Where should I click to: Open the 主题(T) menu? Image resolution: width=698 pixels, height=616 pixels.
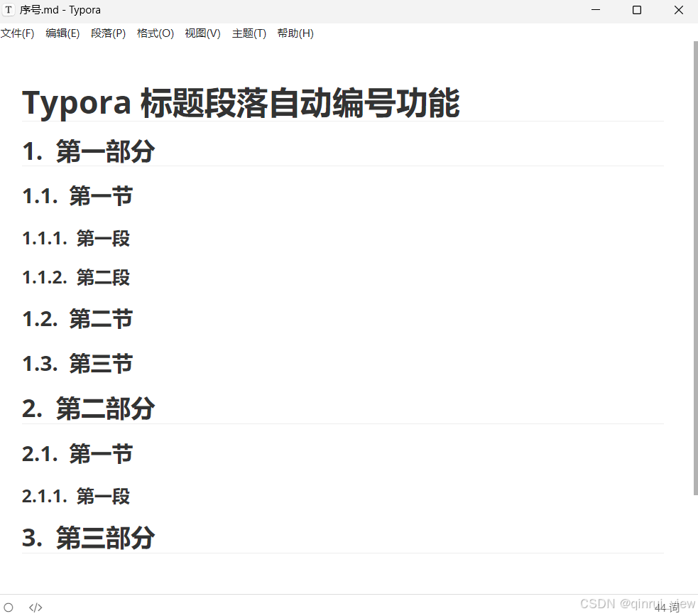pyautogui.click(x=249, y=33)
